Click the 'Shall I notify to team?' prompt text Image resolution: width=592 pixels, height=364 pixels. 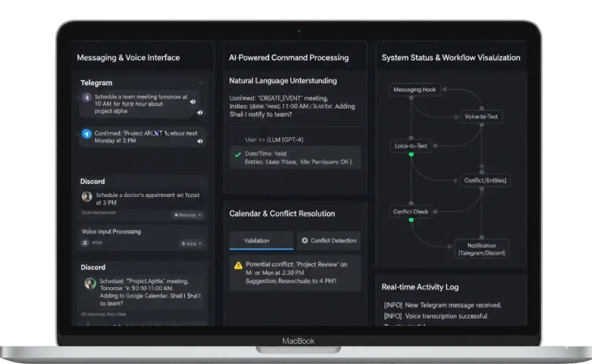point(260,114)
